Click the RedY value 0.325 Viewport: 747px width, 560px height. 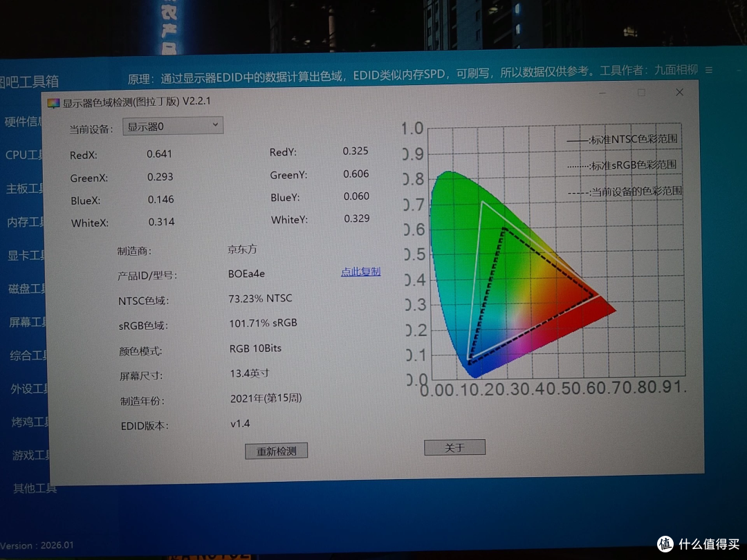pos(356,151)
